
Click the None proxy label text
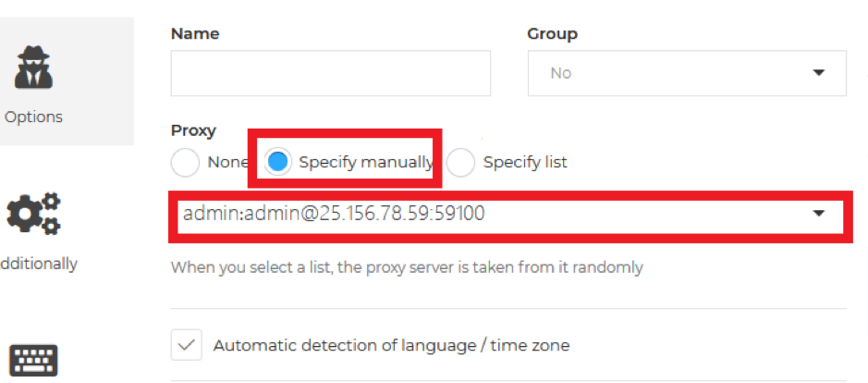[227, 163]
